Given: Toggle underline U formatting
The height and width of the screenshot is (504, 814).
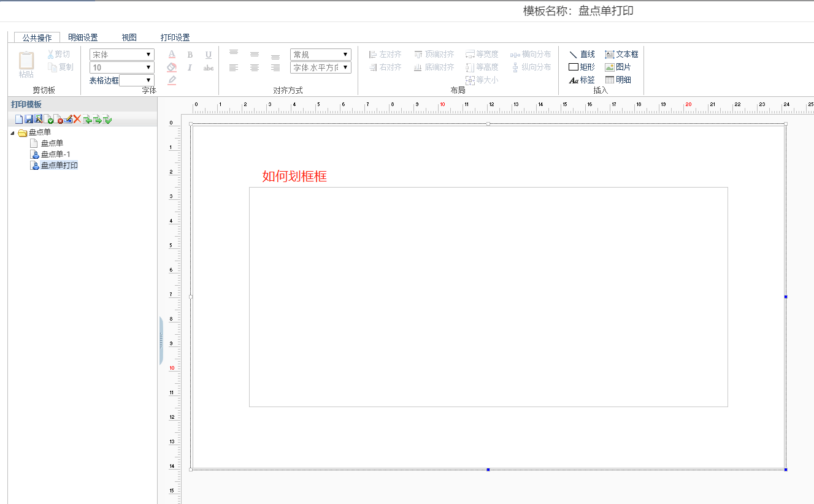Looking at the screenshot, I should tap(209, 55).
